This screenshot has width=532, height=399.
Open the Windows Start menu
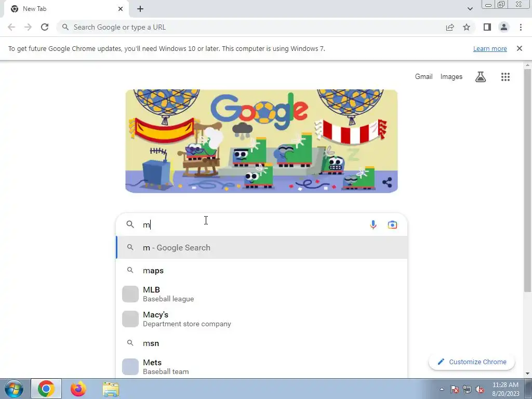click(14, 389)
